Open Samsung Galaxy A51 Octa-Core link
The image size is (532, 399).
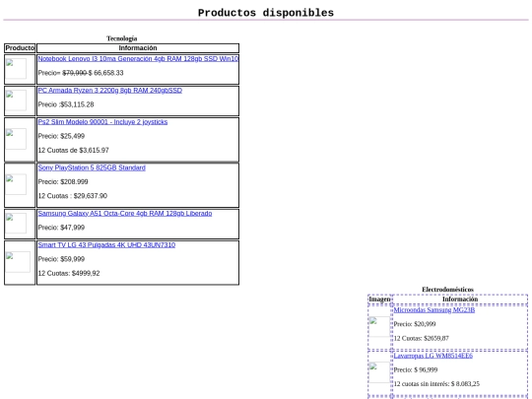(125, 214)
